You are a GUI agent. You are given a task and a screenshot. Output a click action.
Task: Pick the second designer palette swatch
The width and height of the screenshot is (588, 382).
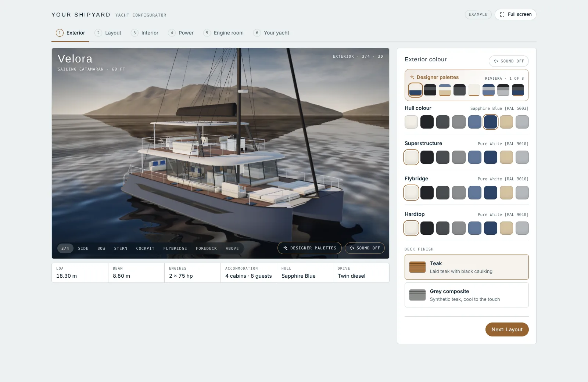pyautogui.click(x=430, y=90)
